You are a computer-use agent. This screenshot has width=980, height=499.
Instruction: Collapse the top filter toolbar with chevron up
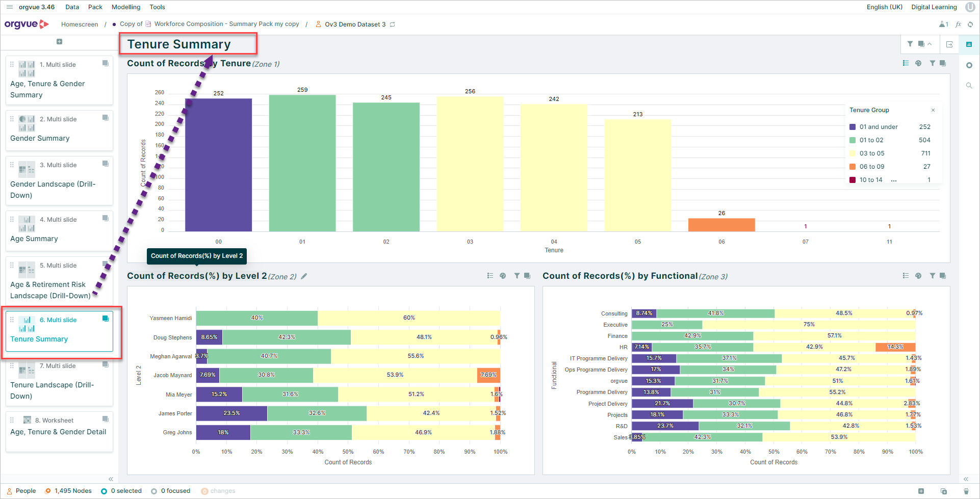[x=930, y=44]
